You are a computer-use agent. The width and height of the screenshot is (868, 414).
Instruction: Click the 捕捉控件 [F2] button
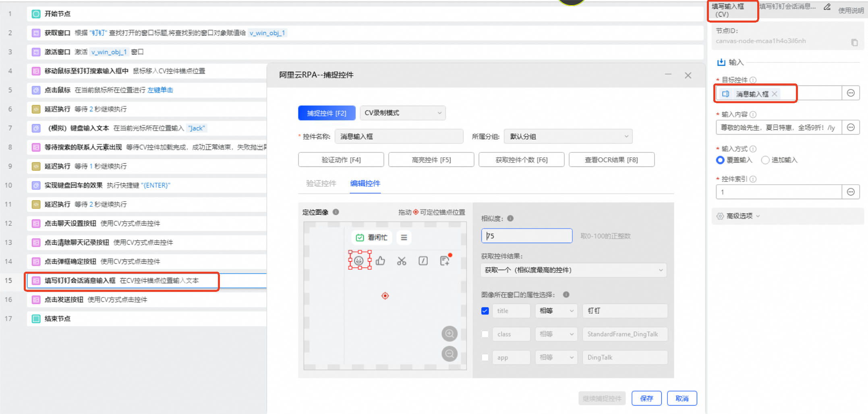(327, 113)
